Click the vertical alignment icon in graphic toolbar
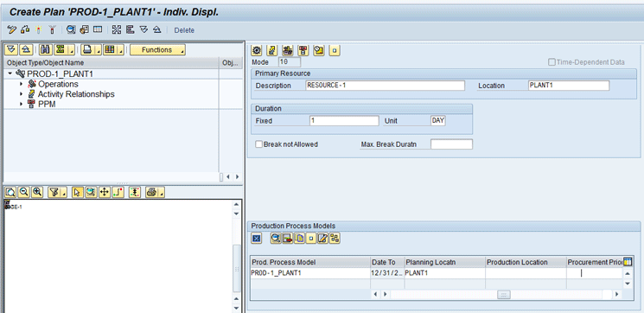Image resolution: width=644 pixels, height=313 pixels. point(135,192)
